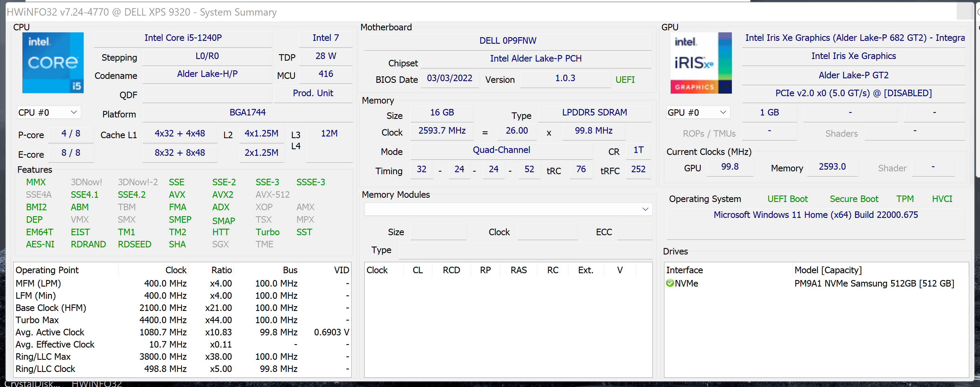This screenshot has height=387, width=980.
Task: Click the Intel Core i5 logo image
Action: click(x=52, y=63)
